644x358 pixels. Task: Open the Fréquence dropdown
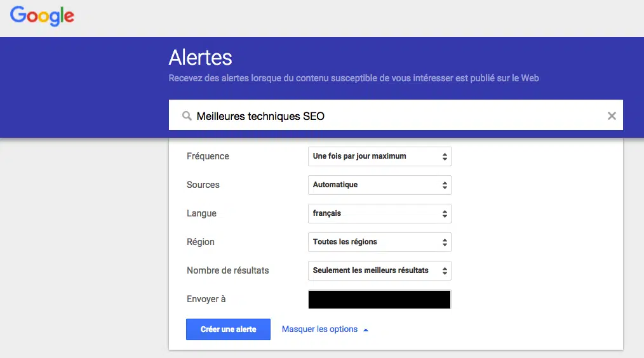[379, 156]
